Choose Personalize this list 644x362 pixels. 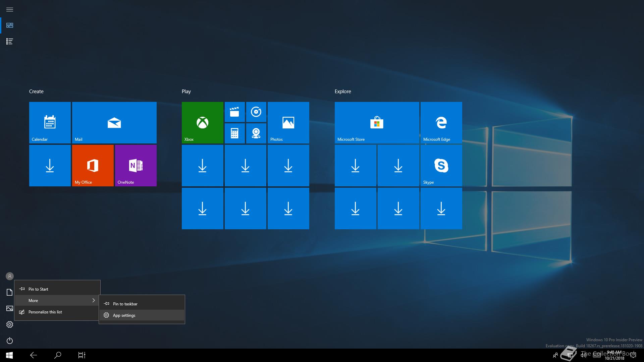[57, 312]
